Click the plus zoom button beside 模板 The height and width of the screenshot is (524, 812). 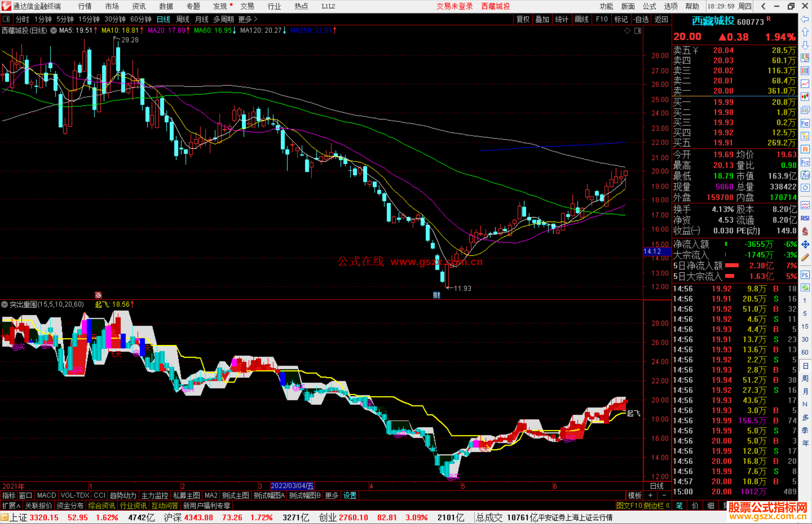pyautogui.click(x=650, y=495)
